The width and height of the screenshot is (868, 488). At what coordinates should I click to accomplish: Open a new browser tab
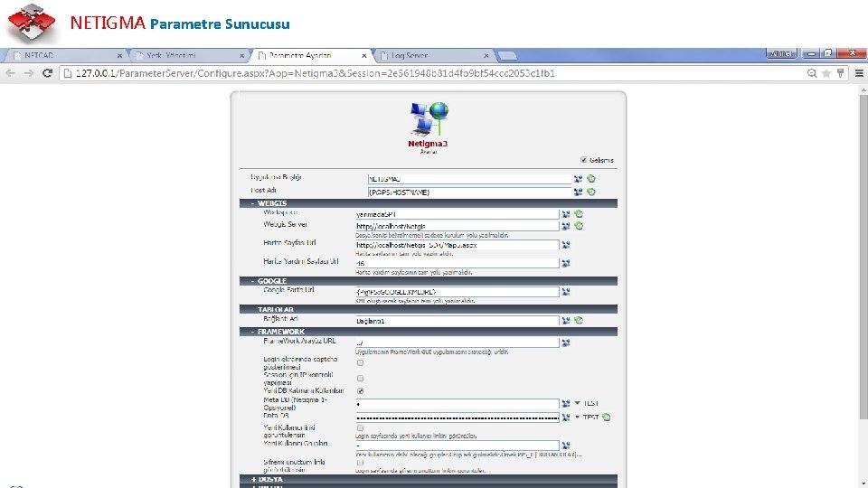click(x=507, y=55)
